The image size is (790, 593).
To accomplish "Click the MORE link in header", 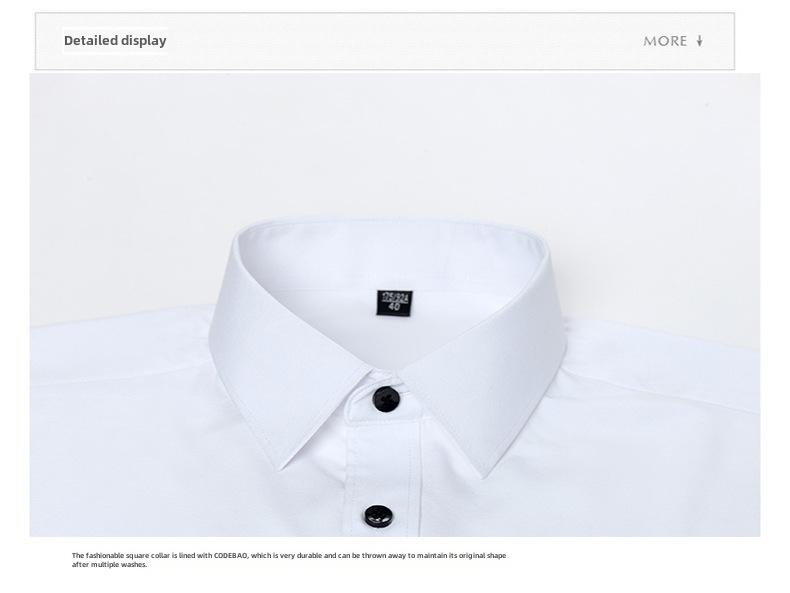I will pos(665,41).
